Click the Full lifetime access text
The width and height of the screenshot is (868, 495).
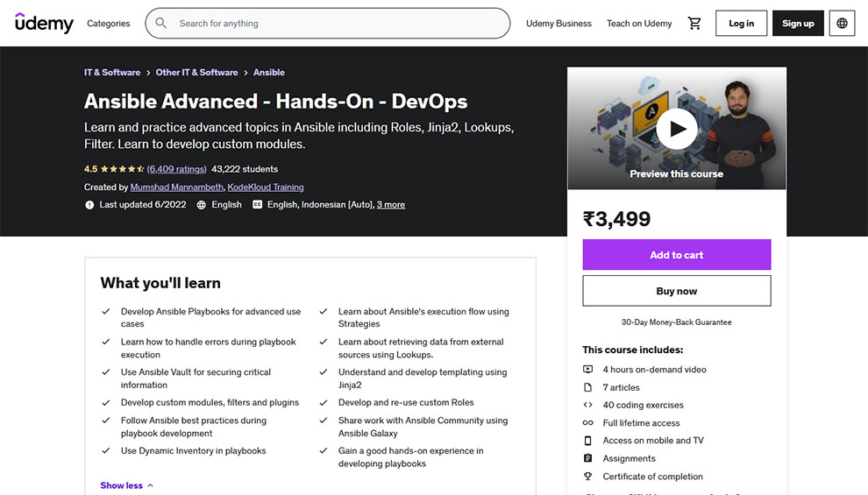(641, 423)
